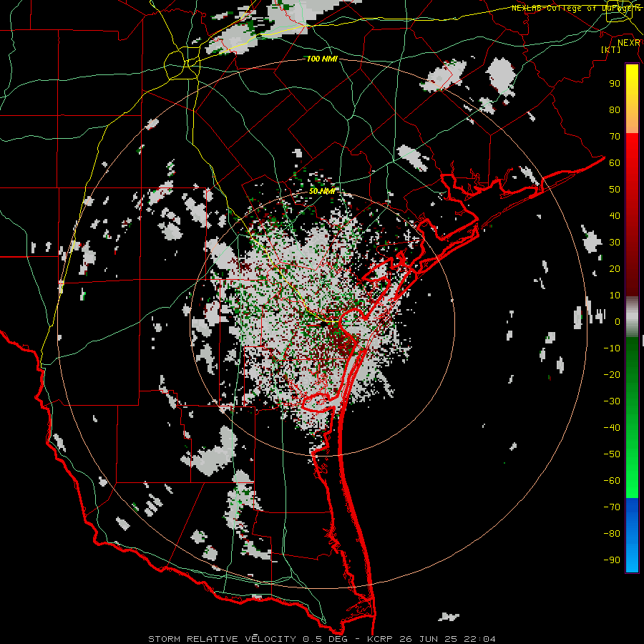Select the -80 label on the velocity scale
Image resolution: width=644 pixels, height=644 pixels.
(612, 534)
